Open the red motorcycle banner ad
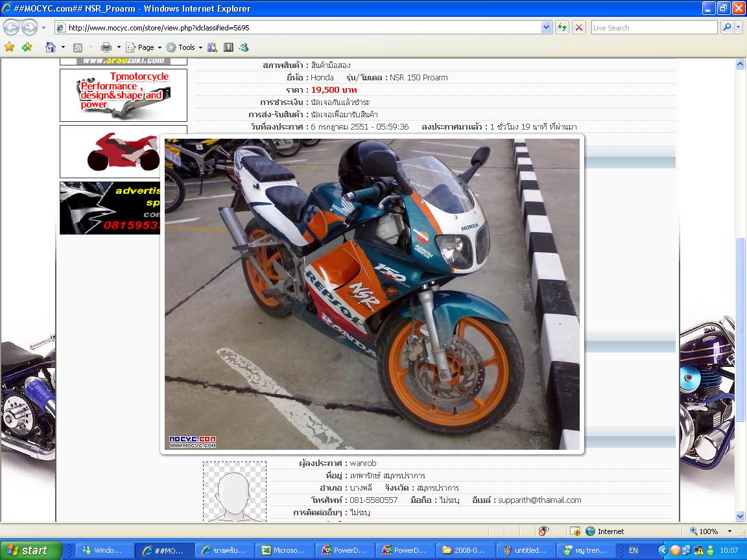This screenshot has height=560, width=747. (x=110, y=152)
